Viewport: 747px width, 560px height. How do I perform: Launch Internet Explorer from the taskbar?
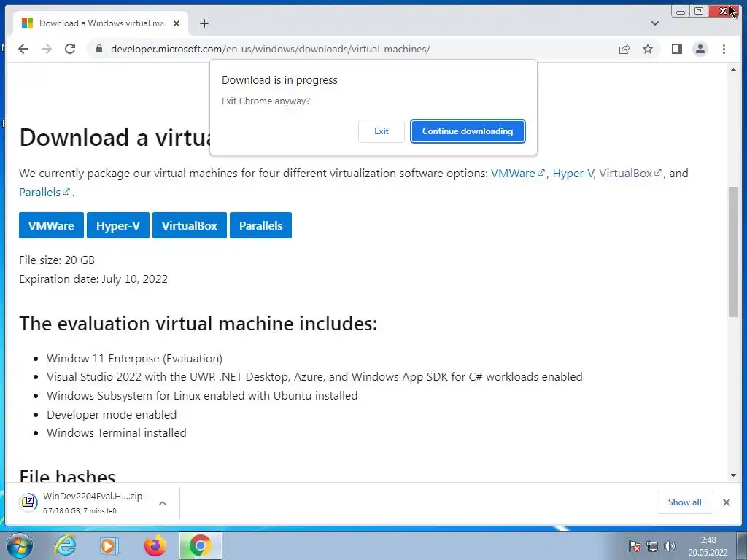(x=65, y=545)
